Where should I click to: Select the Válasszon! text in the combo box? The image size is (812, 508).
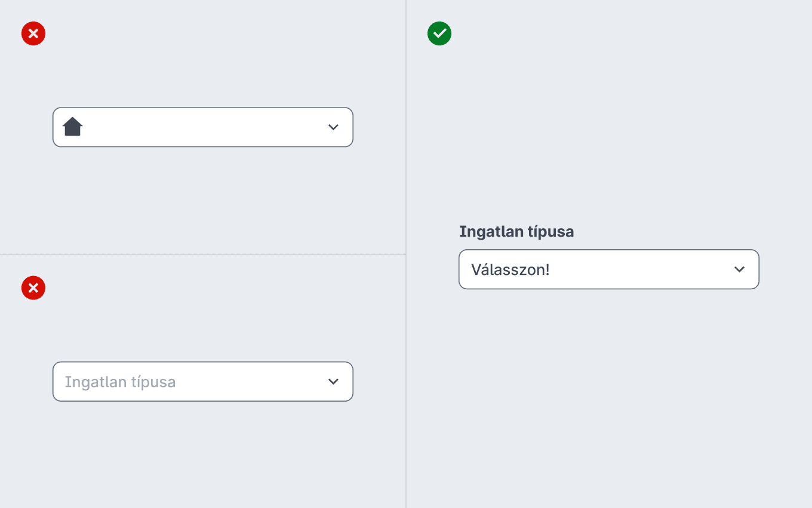pos(510,270)
